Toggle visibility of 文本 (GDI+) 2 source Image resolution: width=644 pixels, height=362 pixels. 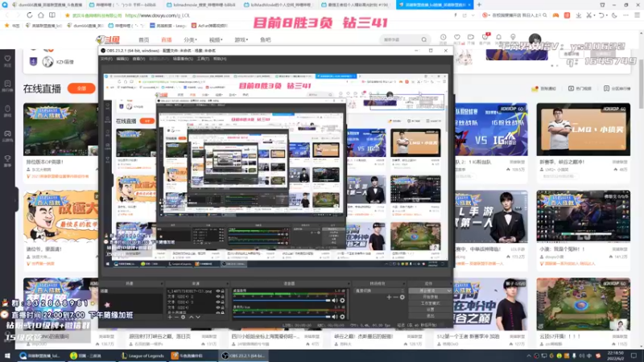(x=218, y=296)
